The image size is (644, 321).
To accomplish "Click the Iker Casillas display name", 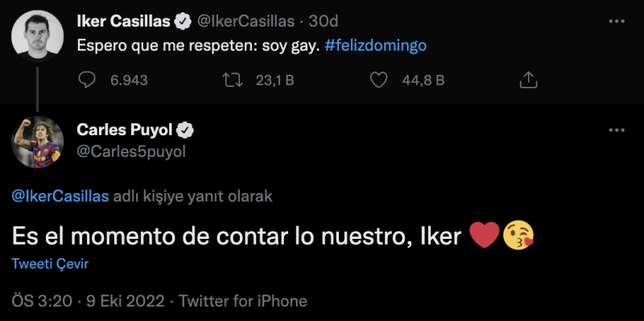I will 124,22.
